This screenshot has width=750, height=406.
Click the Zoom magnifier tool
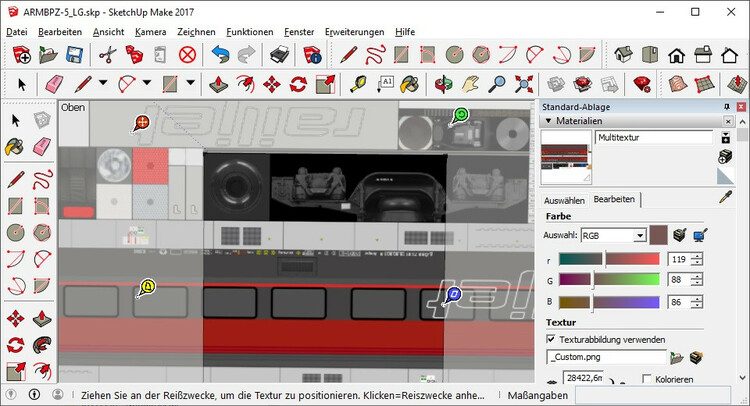(497, 85)
